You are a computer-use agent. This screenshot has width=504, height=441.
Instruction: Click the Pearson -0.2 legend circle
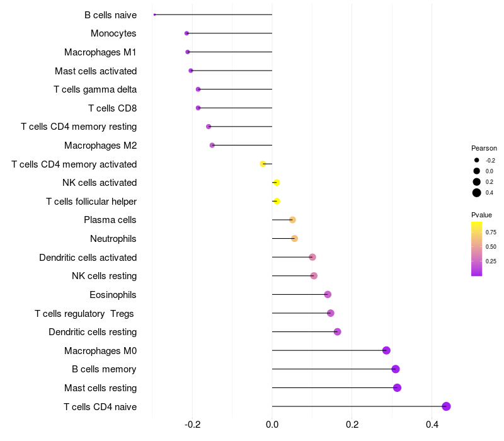click(x=476, y=160)
